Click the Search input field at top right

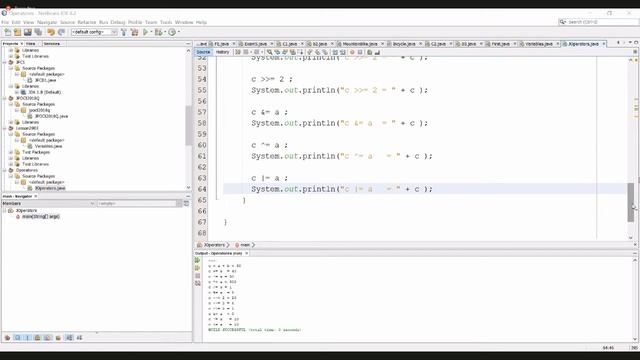click(x=598, y=22)
